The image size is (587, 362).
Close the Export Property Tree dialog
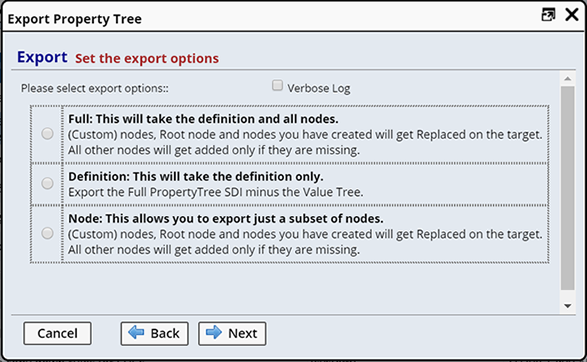(x=572, y=15)
